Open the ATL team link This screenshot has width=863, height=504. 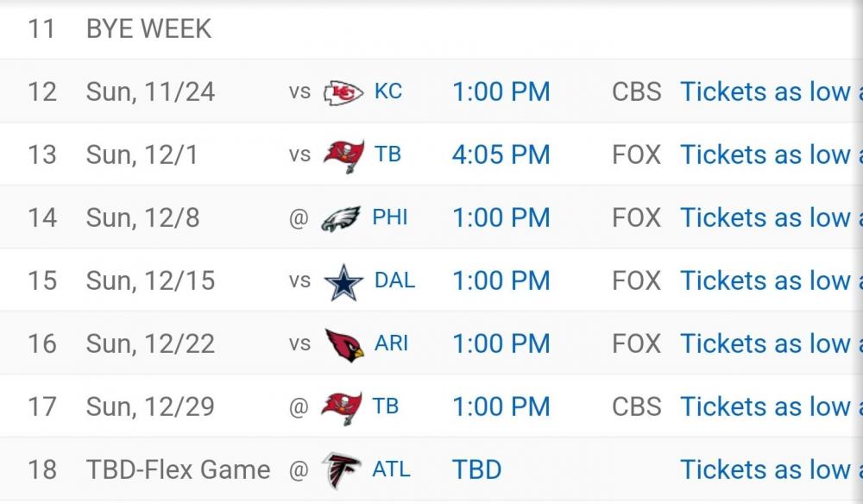click(391, 469)
